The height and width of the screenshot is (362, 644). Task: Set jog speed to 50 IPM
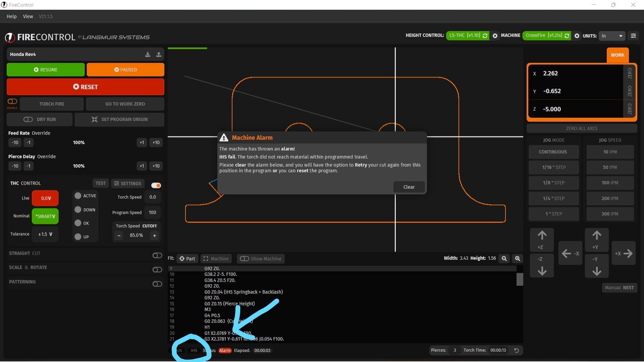[610, 167]
